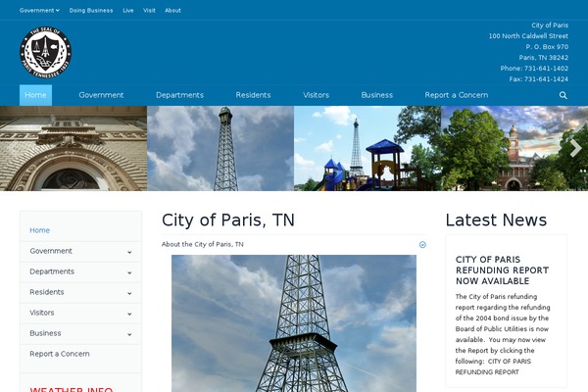Click the large Eiffel tower article photo
Screen dimensions: 588x392
pyautogui.click(x=294, y=323)
